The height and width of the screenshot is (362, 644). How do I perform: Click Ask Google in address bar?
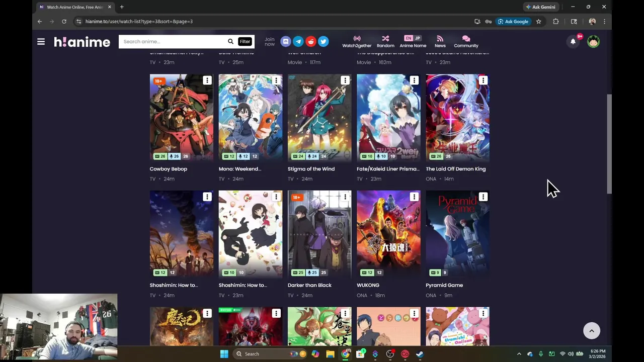click(513, 22)
